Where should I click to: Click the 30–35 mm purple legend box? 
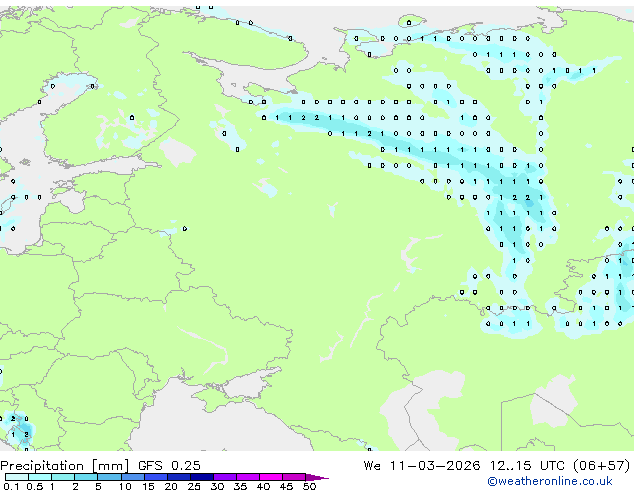point(225,477)
